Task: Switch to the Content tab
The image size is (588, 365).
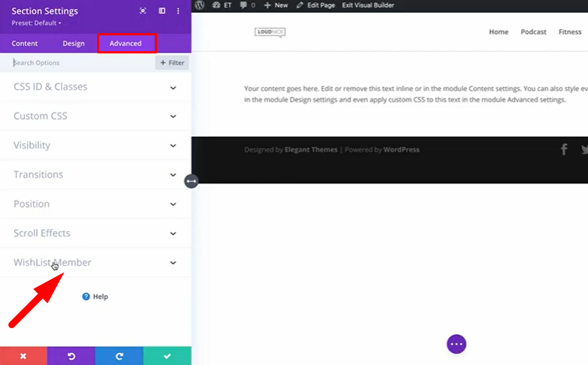Action: click(x=25, y=44)
